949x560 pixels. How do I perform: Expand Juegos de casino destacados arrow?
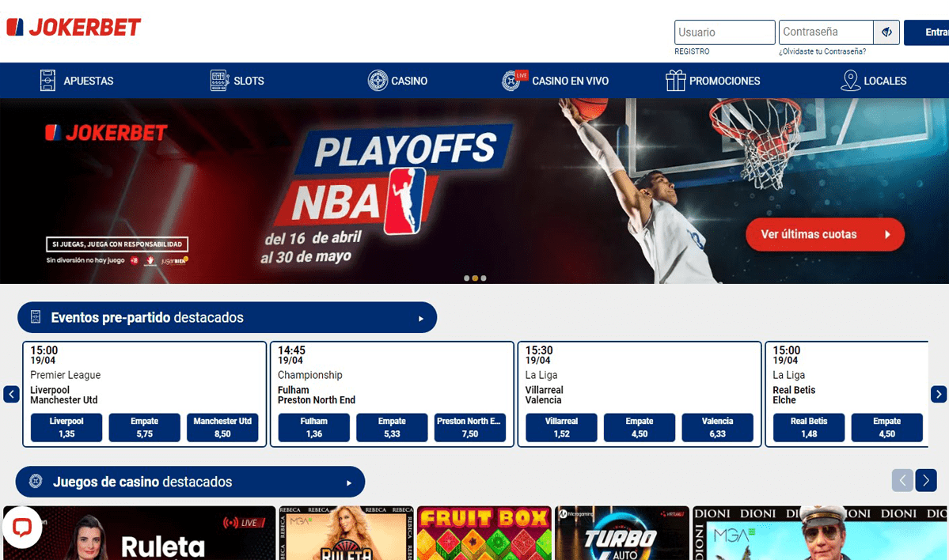pos(348,482)
